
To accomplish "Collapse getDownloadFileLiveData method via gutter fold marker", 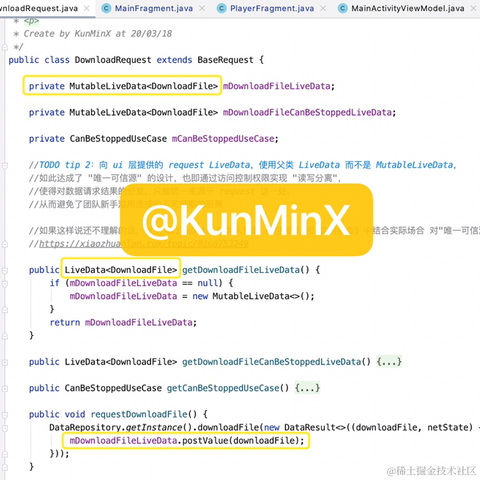I will tap(5, 270).
